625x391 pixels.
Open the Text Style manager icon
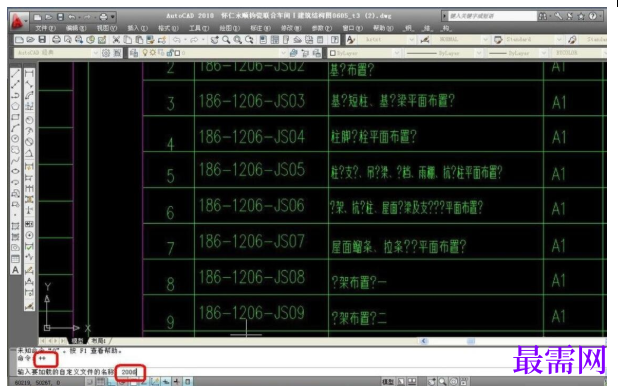[x=350, y=40]
